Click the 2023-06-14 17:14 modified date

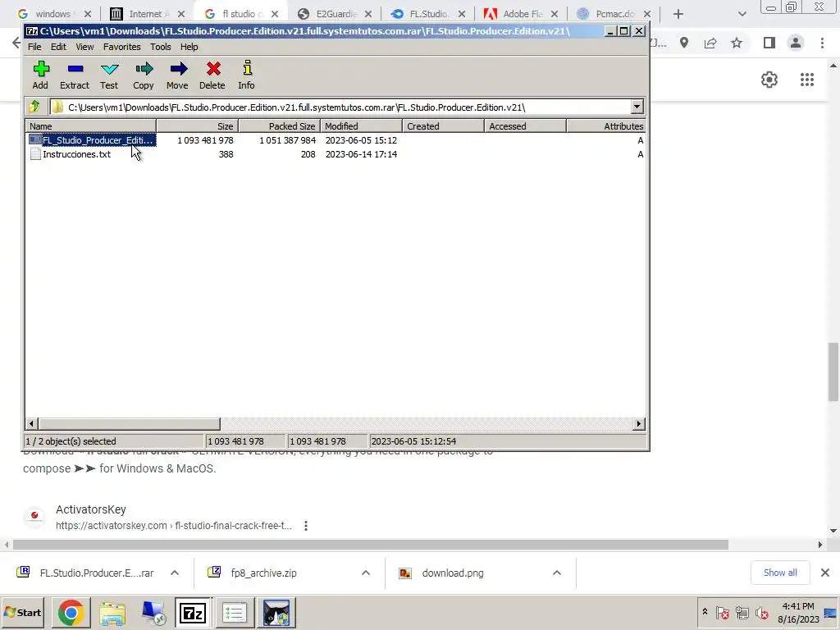[361, 154]
